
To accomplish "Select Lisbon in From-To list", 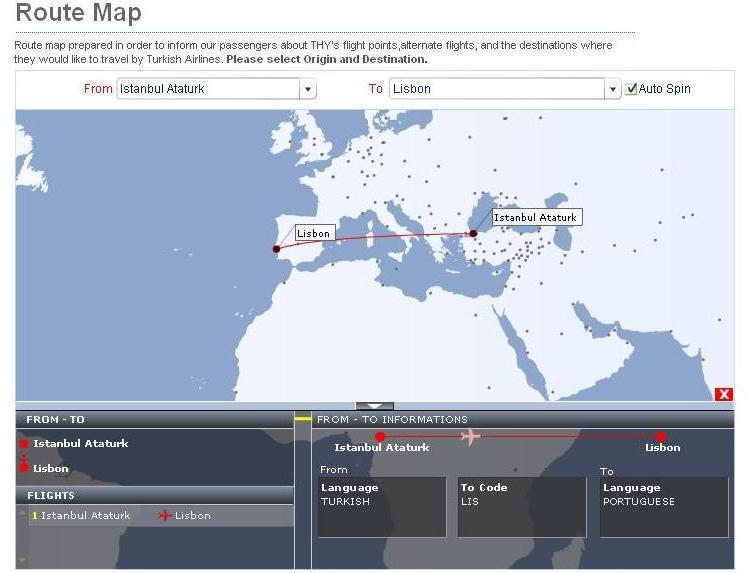I will pos(51,469).
